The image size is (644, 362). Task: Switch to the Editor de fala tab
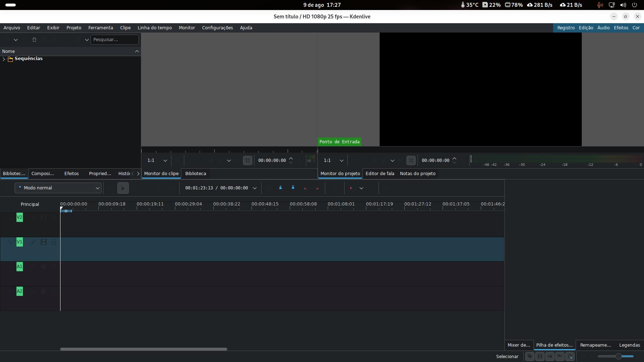380,174
